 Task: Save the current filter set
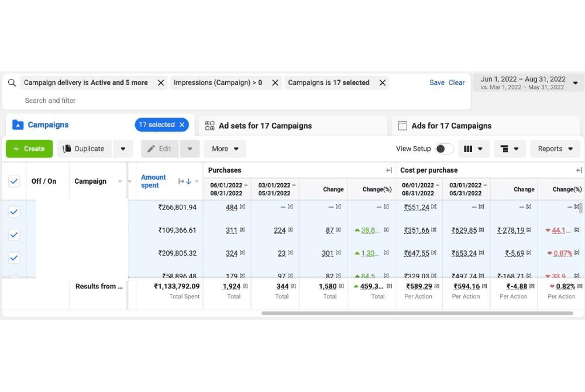[436, 82]
